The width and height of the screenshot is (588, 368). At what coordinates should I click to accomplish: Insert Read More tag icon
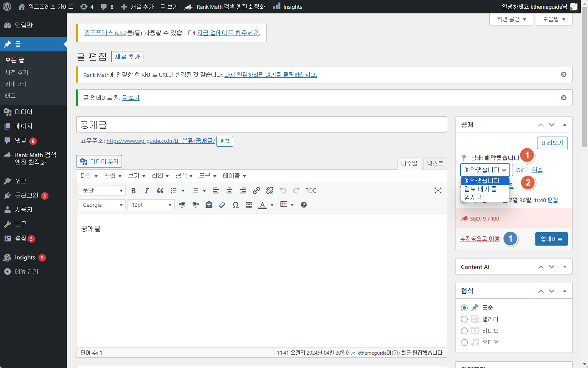point(249,205)
